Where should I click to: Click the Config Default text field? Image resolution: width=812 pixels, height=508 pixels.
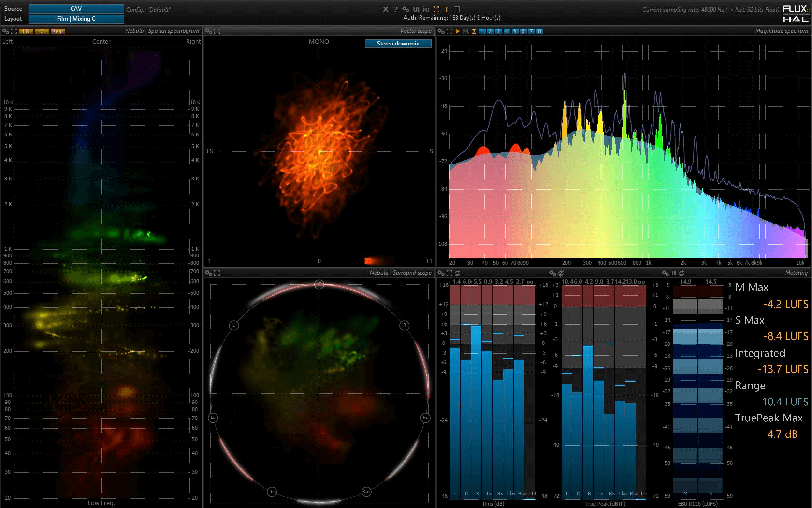click(148, 10)
